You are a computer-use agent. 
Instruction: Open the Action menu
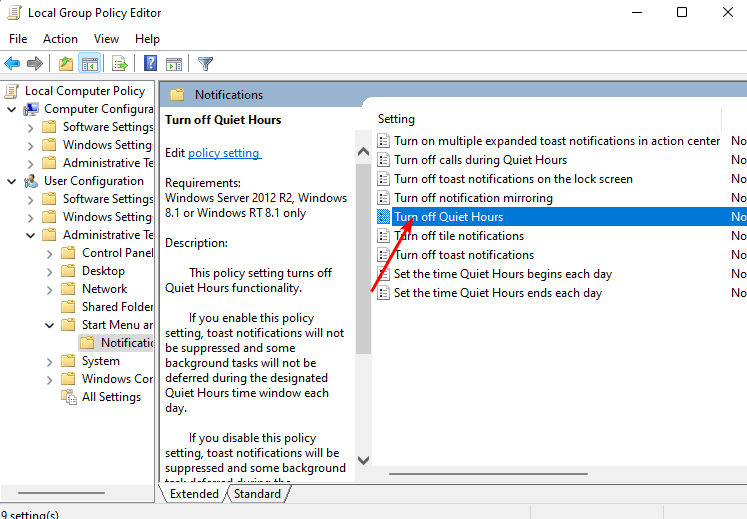[x=60, y=39]
